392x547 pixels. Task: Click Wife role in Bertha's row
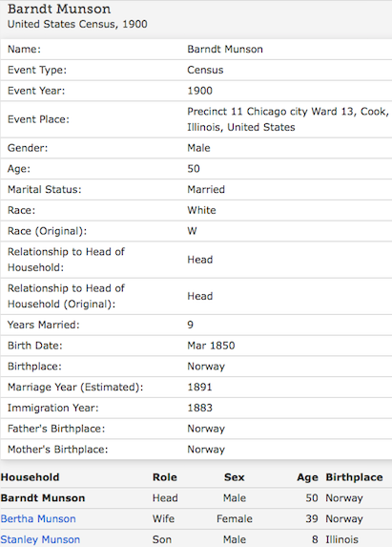[x=163, y=518]
